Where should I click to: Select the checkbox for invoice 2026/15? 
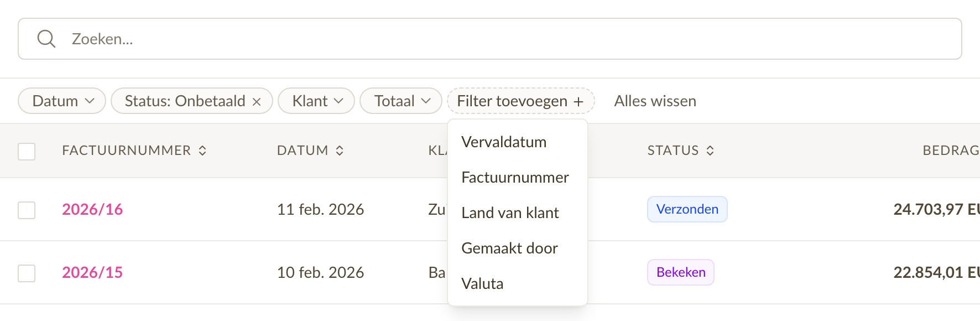point(27,273)
